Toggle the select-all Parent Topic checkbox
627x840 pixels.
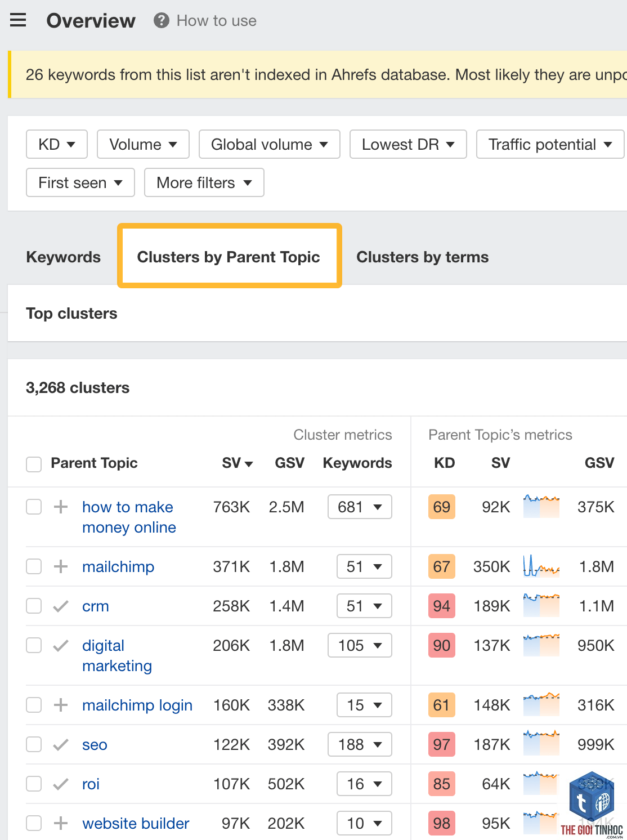click(34, 464)
